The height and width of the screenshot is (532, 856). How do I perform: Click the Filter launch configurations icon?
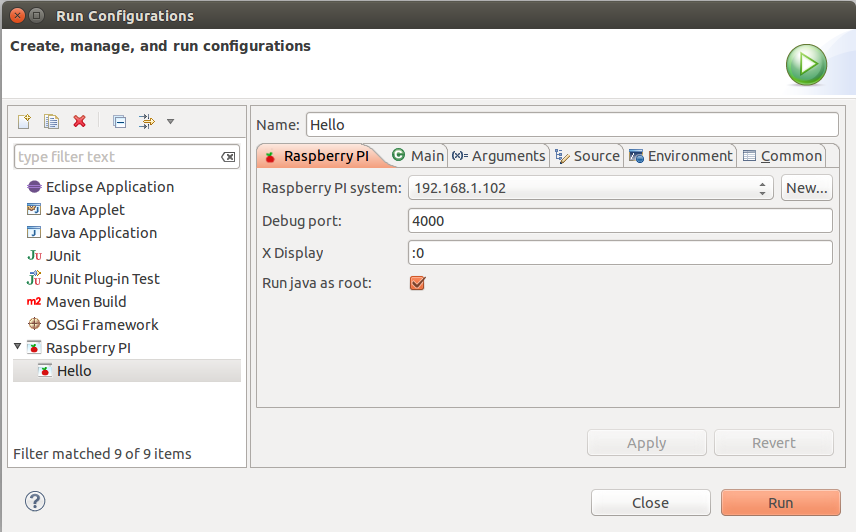coord(146,121)
